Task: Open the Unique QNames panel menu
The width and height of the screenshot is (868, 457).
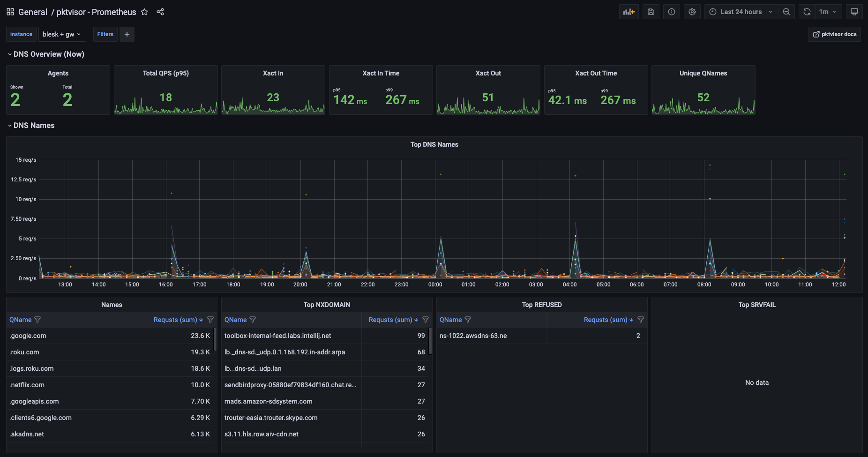Action: (703, 73)
